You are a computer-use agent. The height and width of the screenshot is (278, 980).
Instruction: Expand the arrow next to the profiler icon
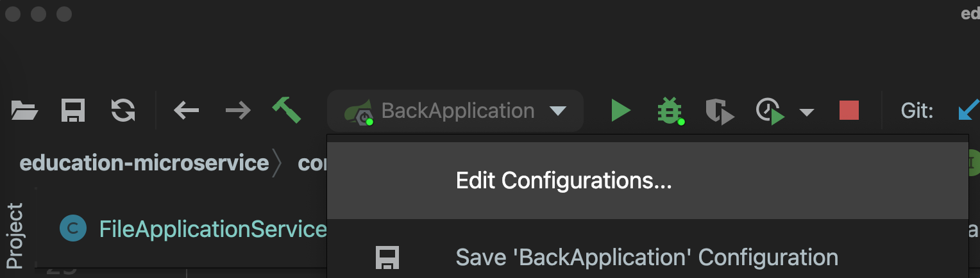point(806,113)
